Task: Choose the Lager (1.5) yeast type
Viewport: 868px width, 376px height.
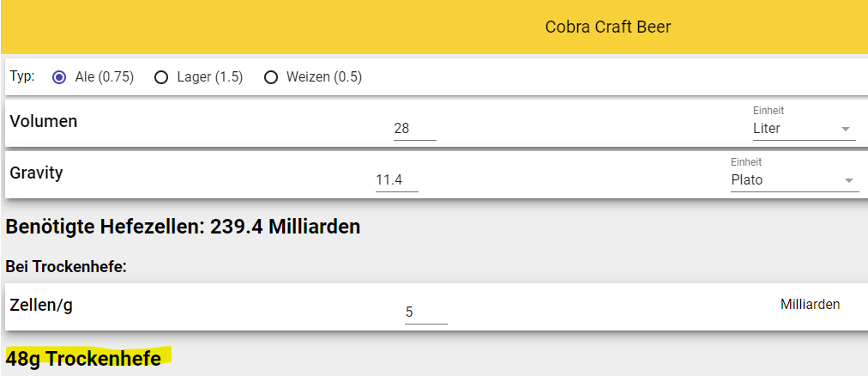Action: 161,77
